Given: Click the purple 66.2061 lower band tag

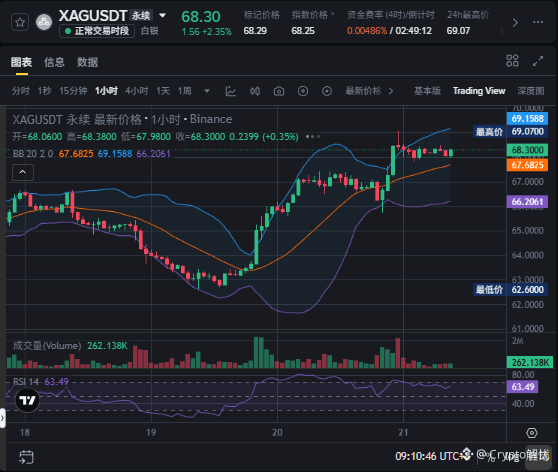Looking at the screenshot, I should click(x=527, y=202).
